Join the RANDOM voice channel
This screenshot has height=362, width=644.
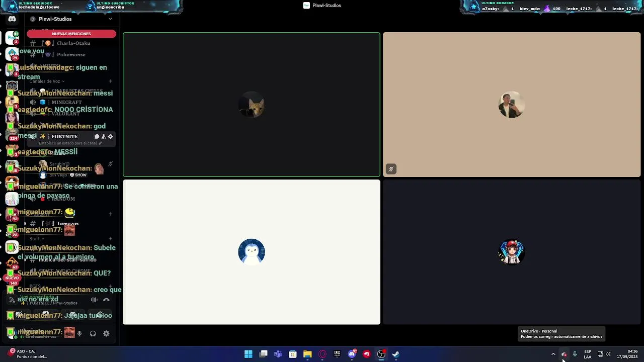pyautogui.click(x=71, y=199)
